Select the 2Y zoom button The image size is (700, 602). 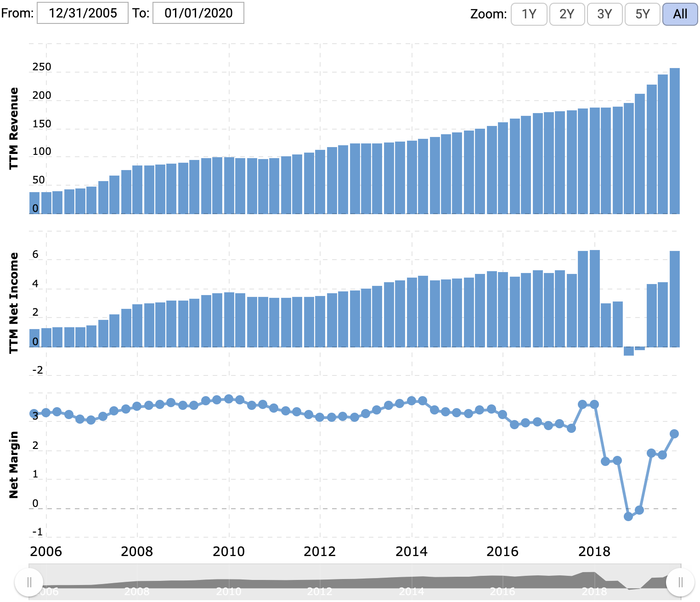pos(567,14)
